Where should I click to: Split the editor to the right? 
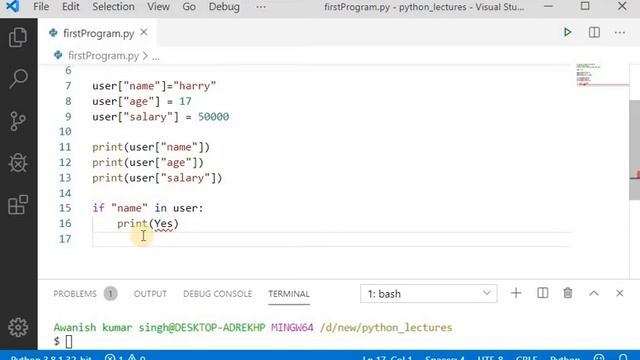pos(594,32)
